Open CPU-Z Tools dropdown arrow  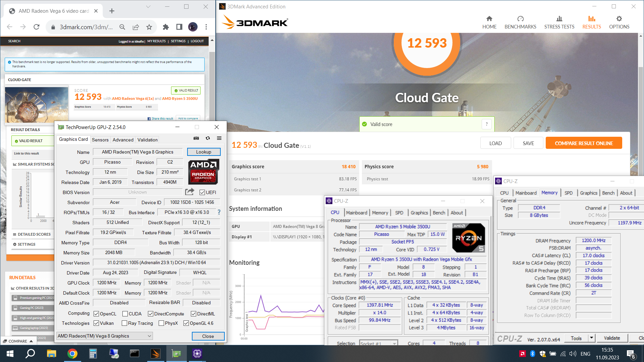point(592,338)
